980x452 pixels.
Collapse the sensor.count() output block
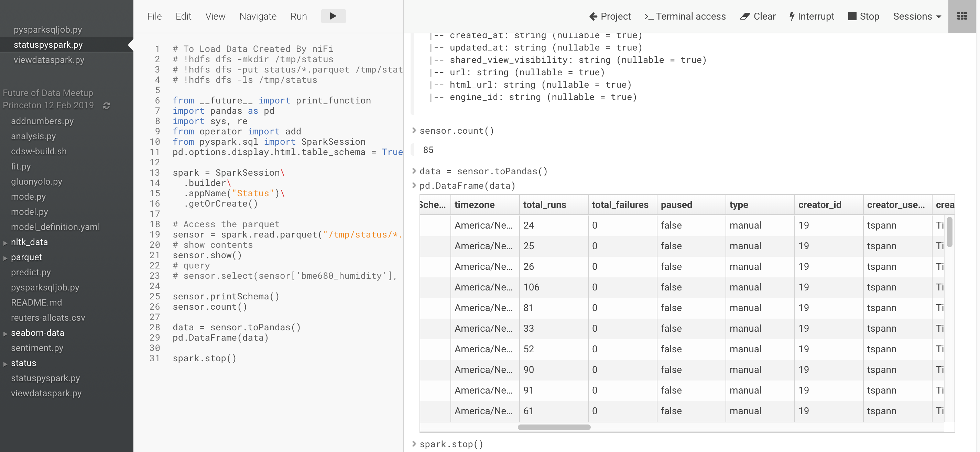[414, 130]
